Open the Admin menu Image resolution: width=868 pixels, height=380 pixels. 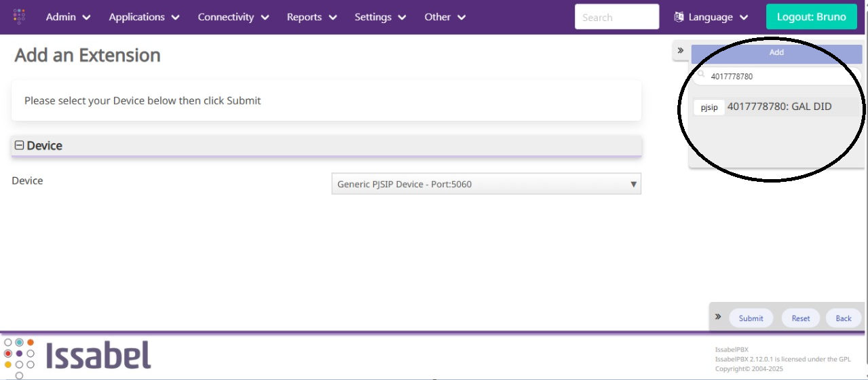68,17
